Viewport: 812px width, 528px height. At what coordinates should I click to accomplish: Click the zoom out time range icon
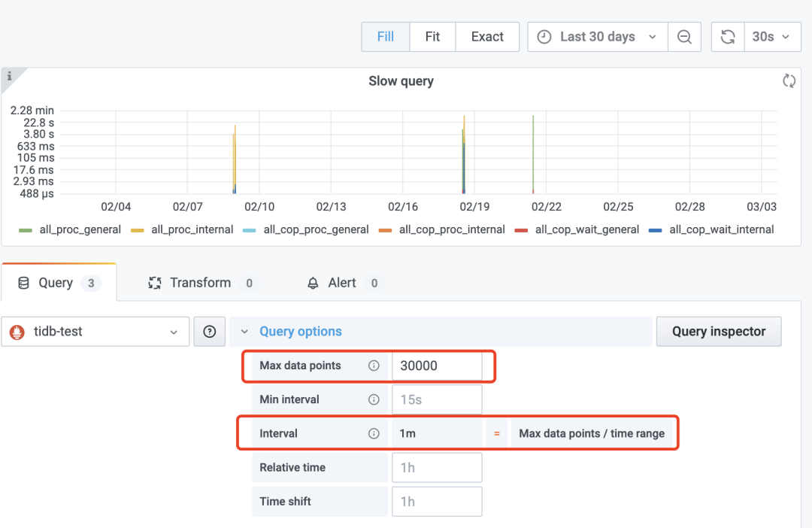[x=684, y=37]
